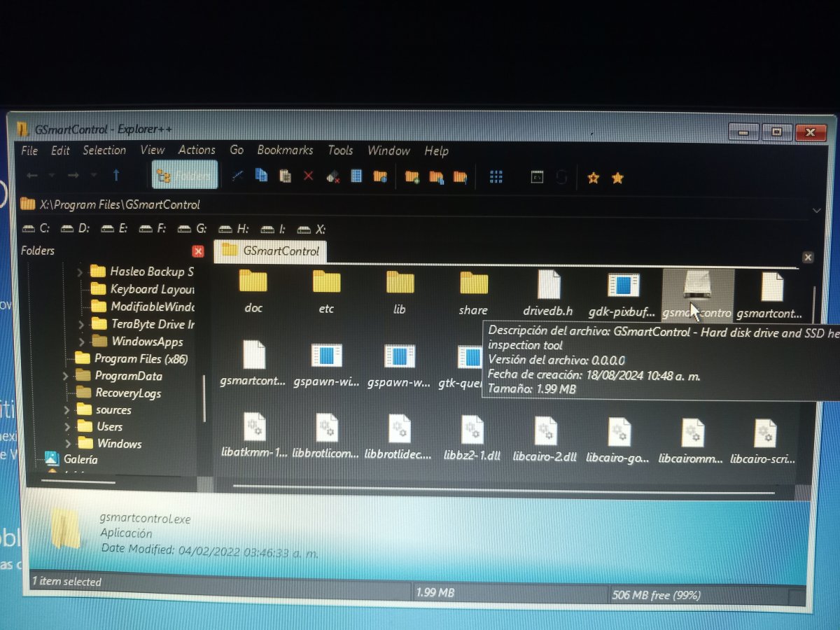Switch to drive E:
Viewport: 840px width, 630px height.
point(114,228)
